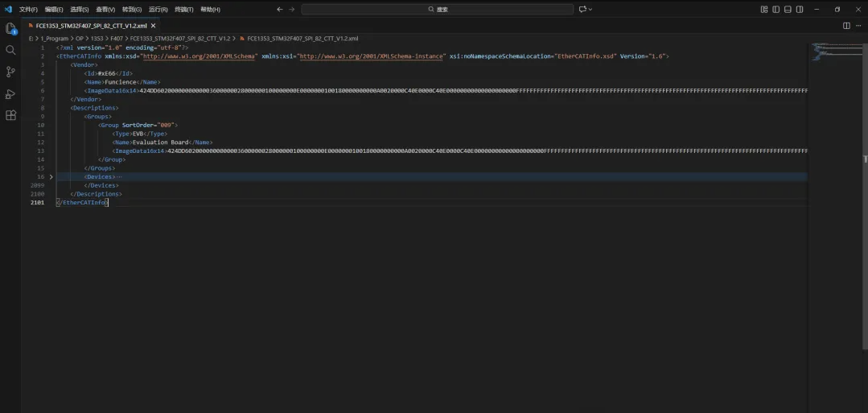Toggle the primary side bar layout
This screenshot has width=868, height=413.
tap(776, 10)
